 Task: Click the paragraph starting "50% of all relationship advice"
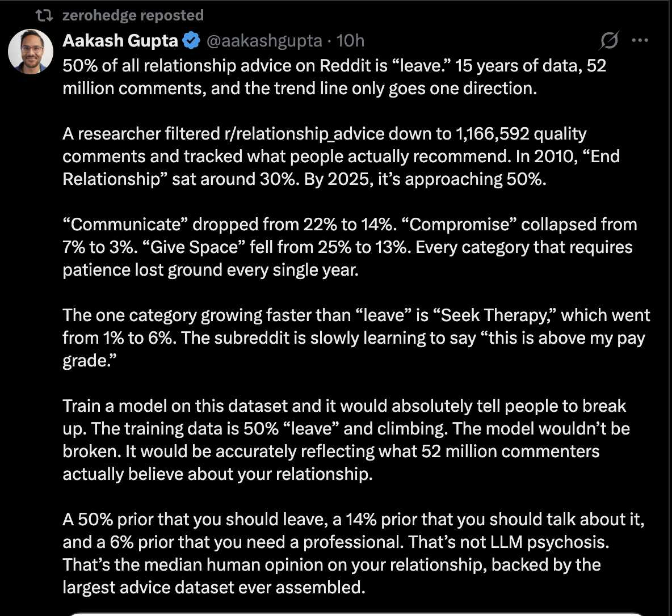point(334,77)
